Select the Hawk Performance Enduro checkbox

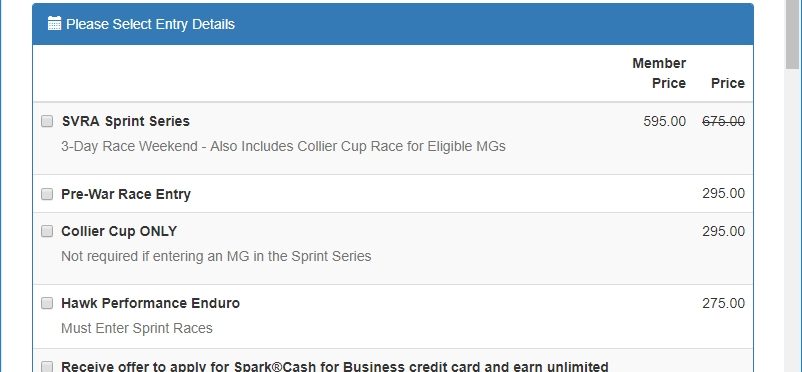(47, 303)
